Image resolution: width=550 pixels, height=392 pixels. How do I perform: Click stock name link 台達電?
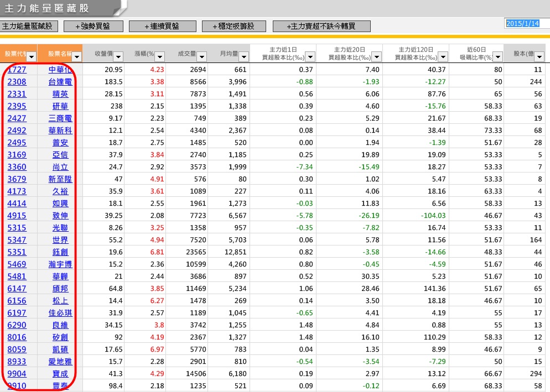[x=60, y=82]
